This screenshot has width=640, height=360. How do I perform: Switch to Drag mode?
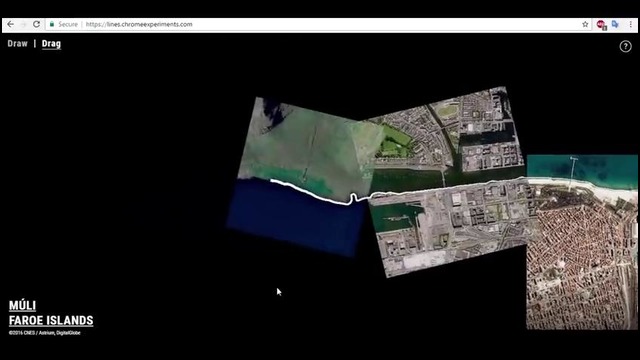click(51, 44)
